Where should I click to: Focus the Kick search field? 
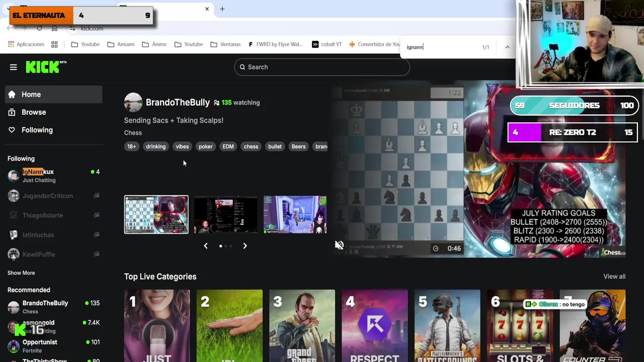click(x=322, y=67)
